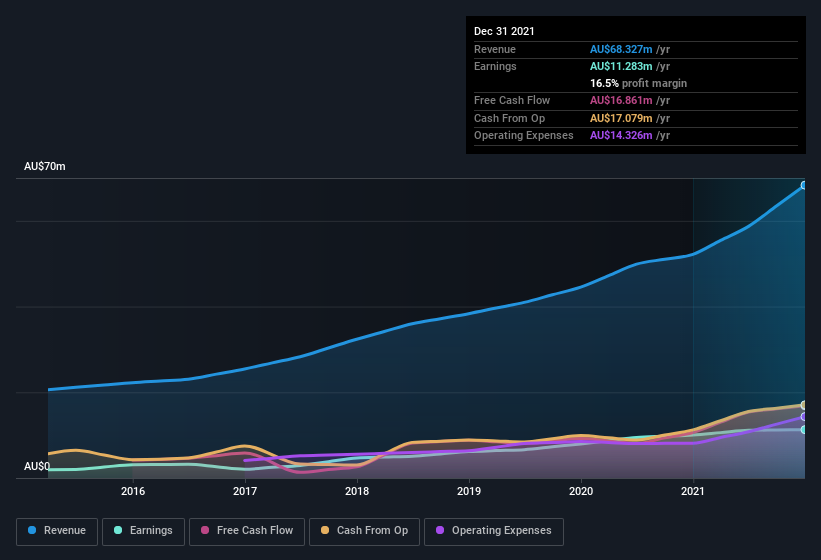The height and width of the screenshot is (560, 821).
Task: Click the Operating Expenses label in tooltip
Action: (524, 136)
